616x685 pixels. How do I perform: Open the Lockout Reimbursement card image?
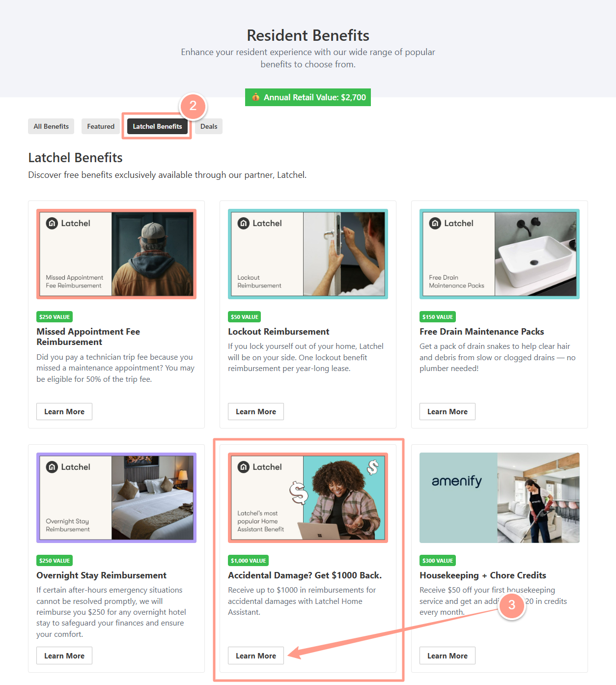[308, 254]
